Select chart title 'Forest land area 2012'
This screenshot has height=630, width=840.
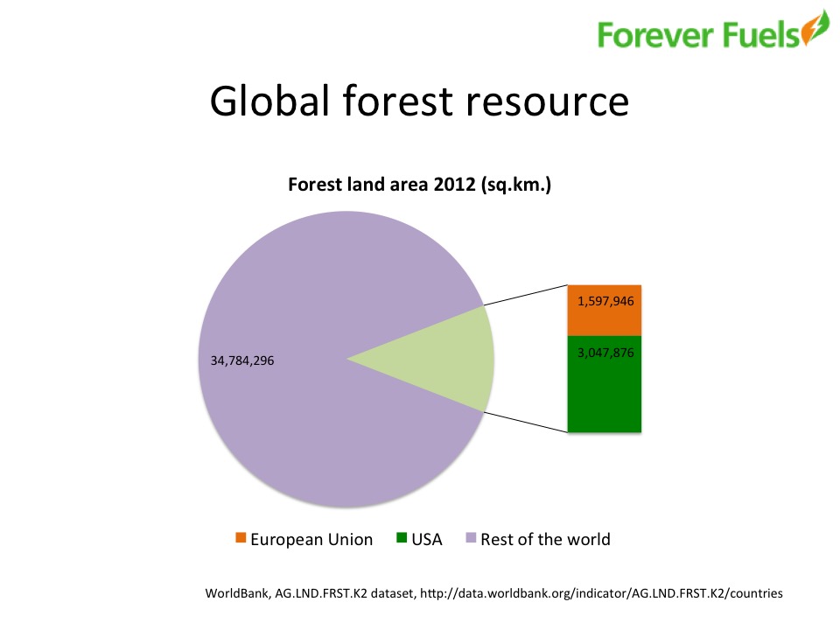click(420, 185)
